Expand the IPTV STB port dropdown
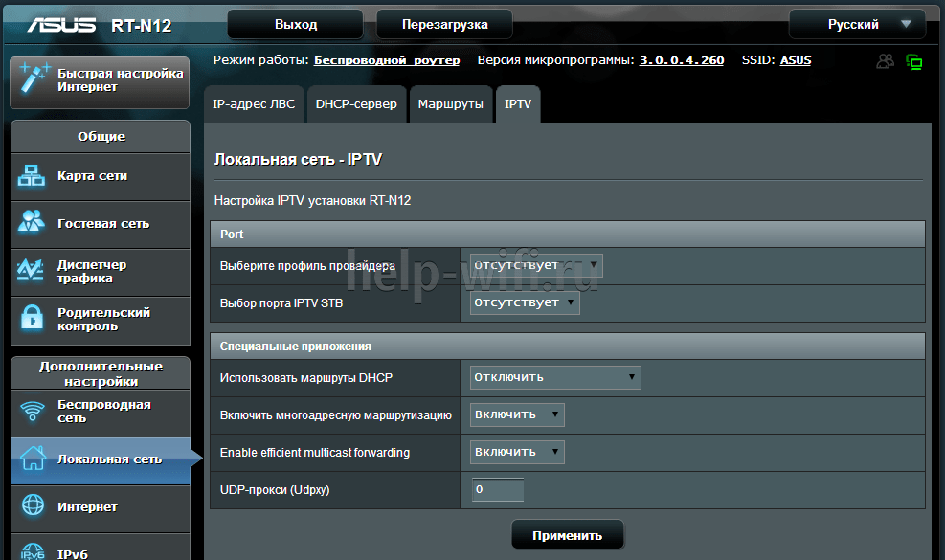The height and width of the screenshot is (560, 945). coord(525,302)
